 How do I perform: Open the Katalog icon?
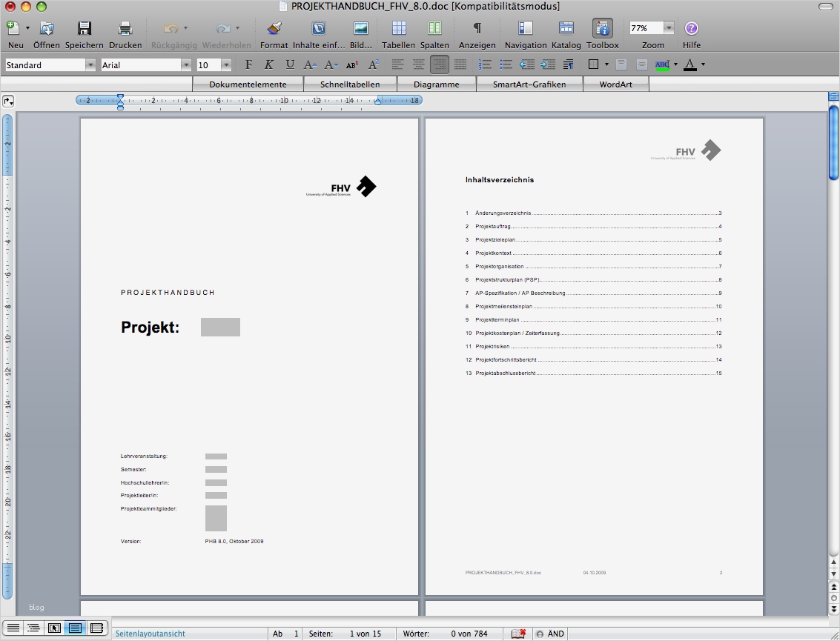(566, 28)
